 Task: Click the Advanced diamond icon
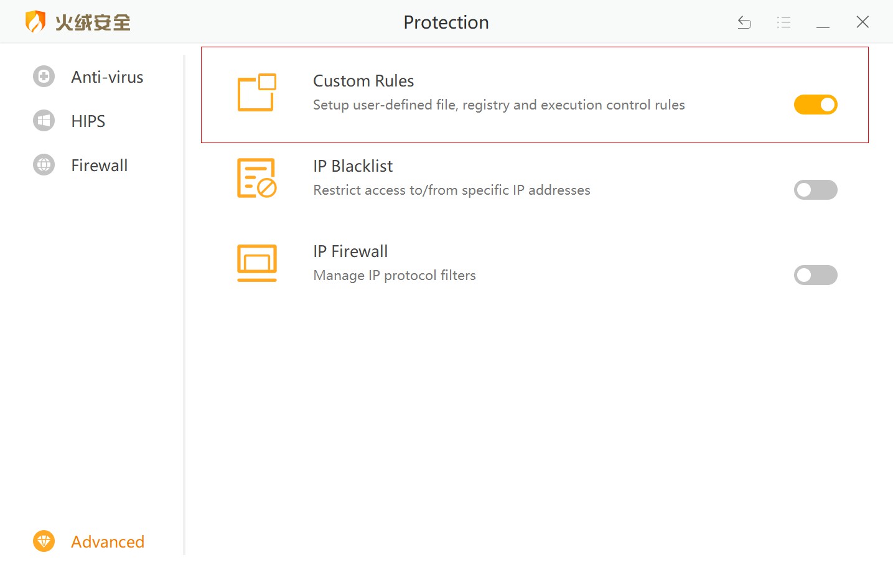pyautogui.click(x=44, y=541)
